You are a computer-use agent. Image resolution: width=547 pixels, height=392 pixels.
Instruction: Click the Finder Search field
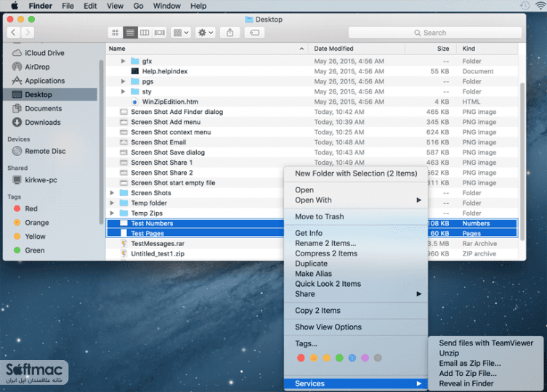434,33
